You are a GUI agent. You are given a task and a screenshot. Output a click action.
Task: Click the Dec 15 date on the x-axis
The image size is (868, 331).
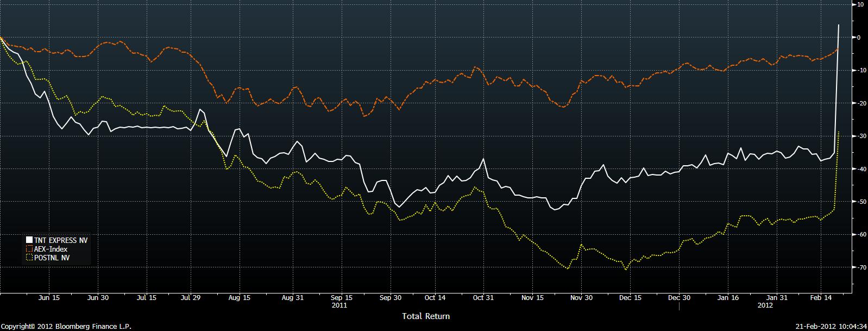[630, 298]
